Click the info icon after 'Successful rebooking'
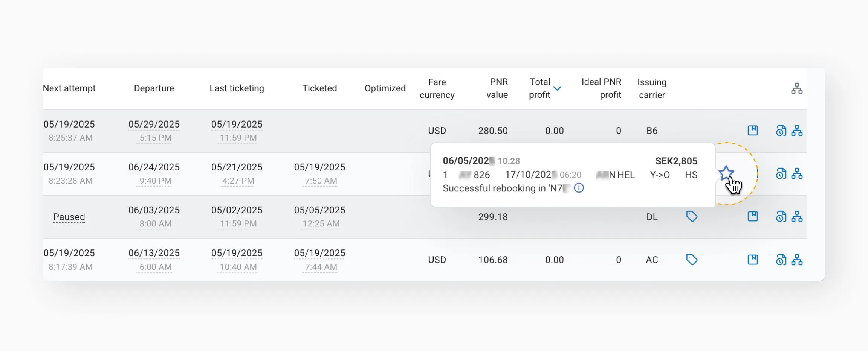Screen dimensions: 868x351 pos(579,188)
